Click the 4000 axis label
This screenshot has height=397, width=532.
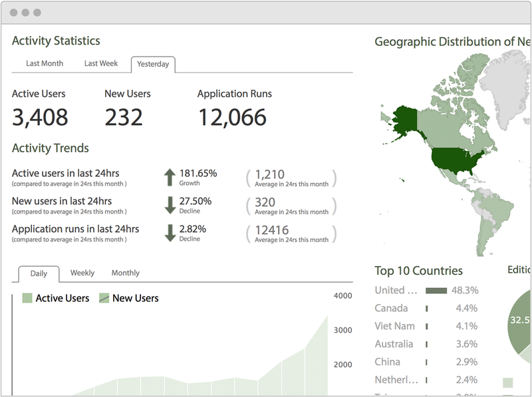pos(342,296)
